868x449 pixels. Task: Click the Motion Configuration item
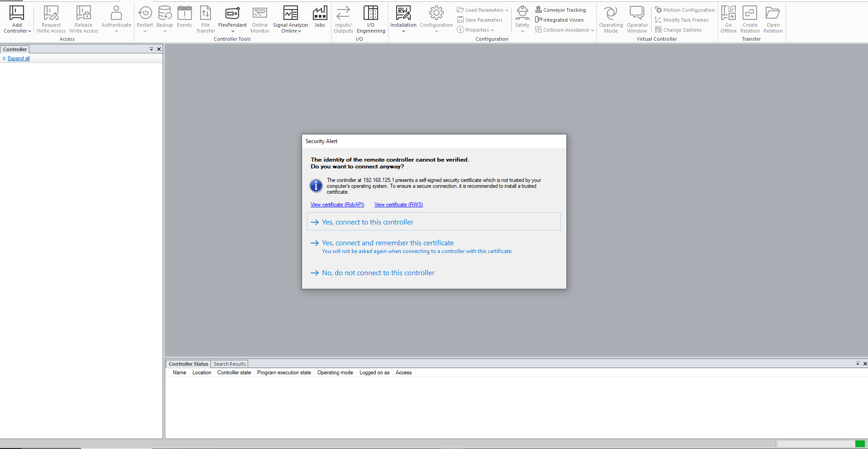click(x=685, y=10)
